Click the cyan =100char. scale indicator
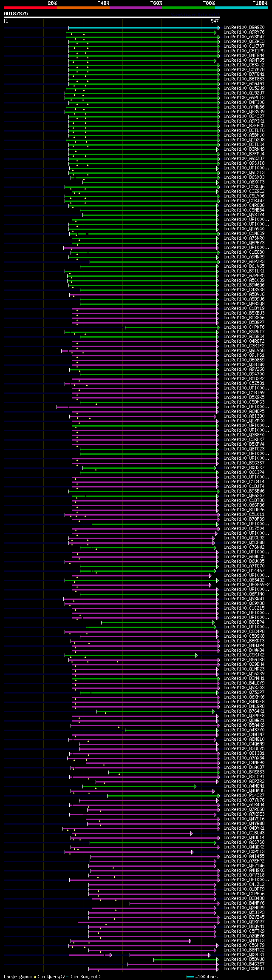Screen dimensions: 272x980 (202, 977)
